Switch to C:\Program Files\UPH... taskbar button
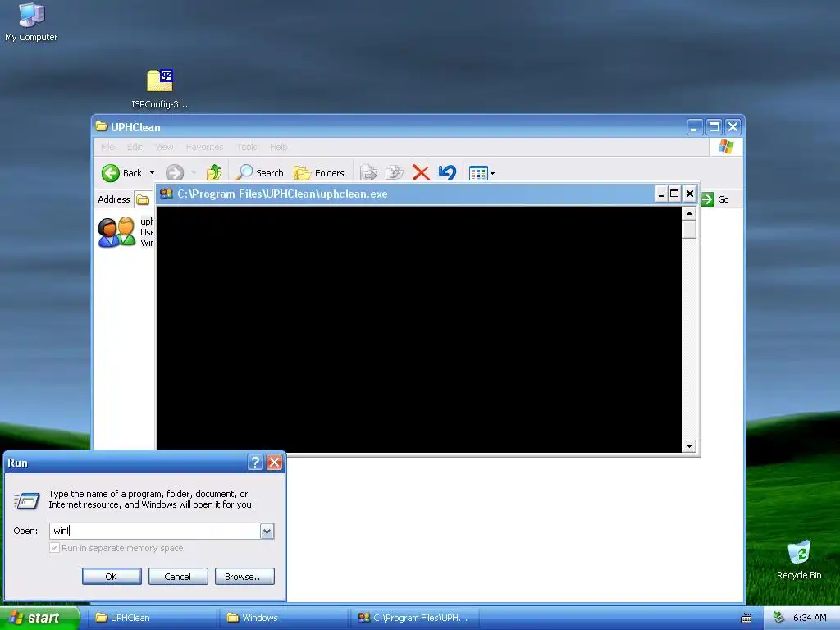 [416, 618]
